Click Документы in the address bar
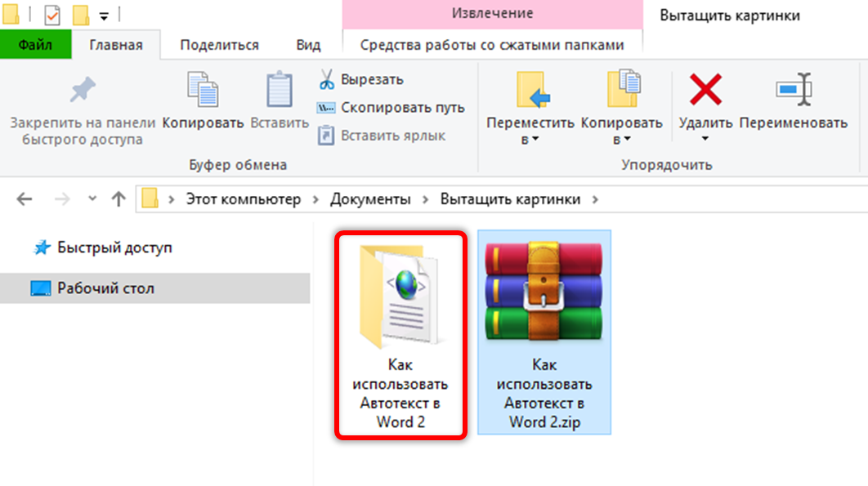868x486 pixels. (370, 199)
